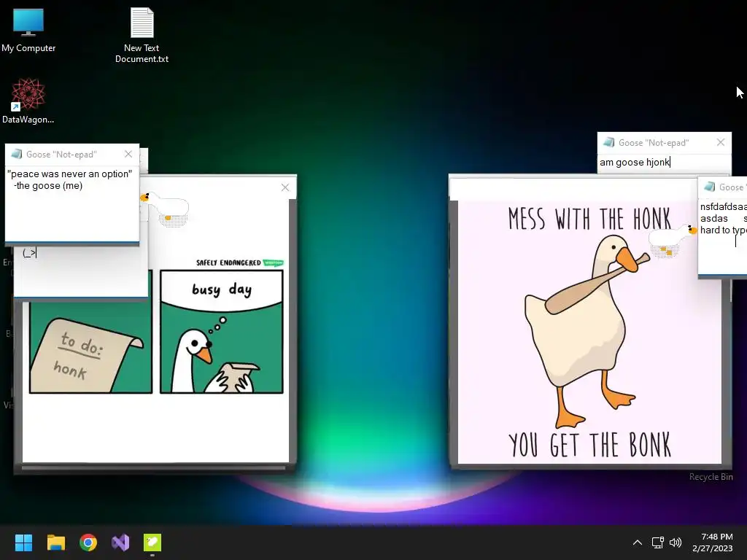Launch File Explorer from taskbar
747x560 pixels.
coord(55,542)
